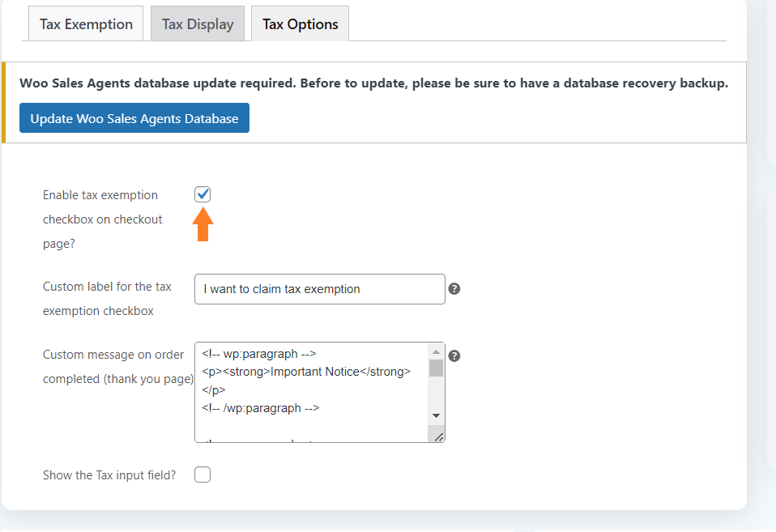776x532 pixels.
Task: Click the custom message scrollbar thumb
Action: point(436,368)
